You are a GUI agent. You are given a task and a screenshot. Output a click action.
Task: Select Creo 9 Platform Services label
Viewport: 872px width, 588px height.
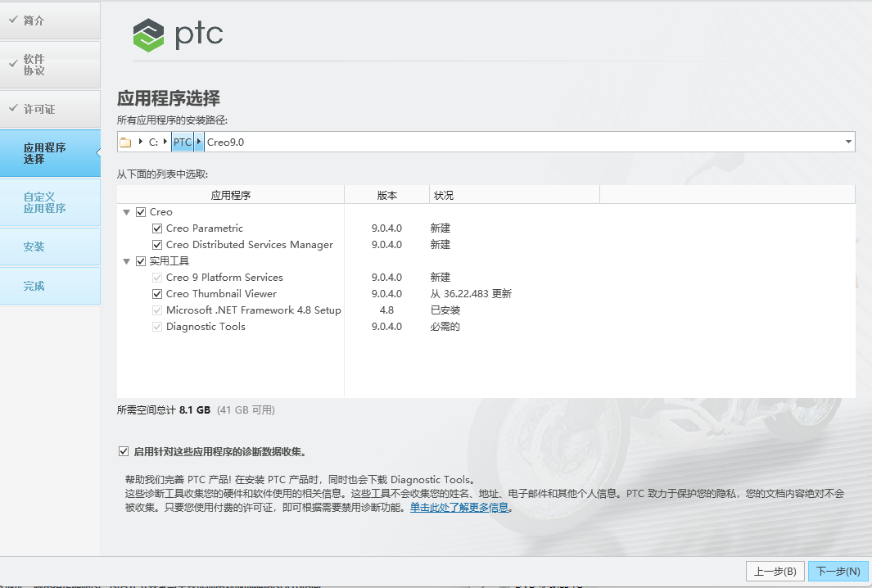point(224,278)
